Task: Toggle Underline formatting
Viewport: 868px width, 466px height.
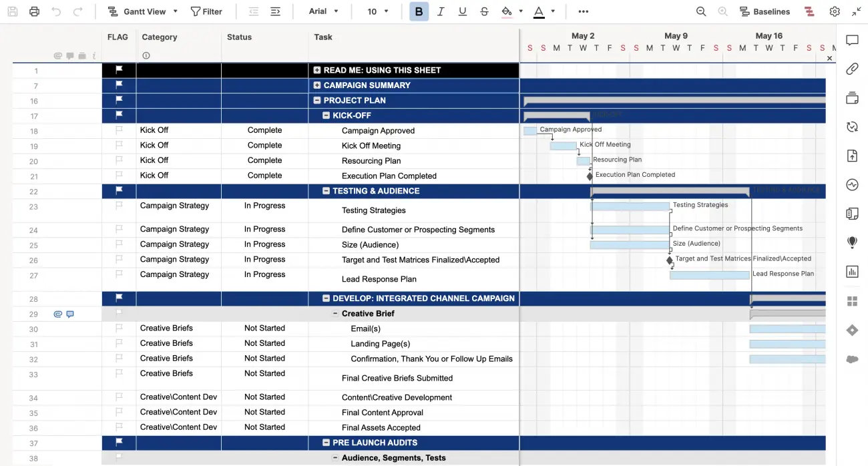Action: click(x=462, y=11)
